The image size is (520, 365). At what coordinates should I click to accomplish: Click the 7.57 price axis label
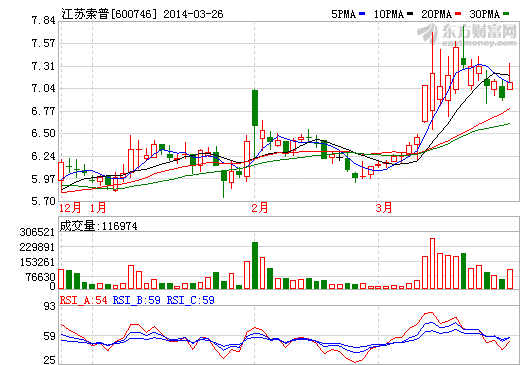[43, 43]
